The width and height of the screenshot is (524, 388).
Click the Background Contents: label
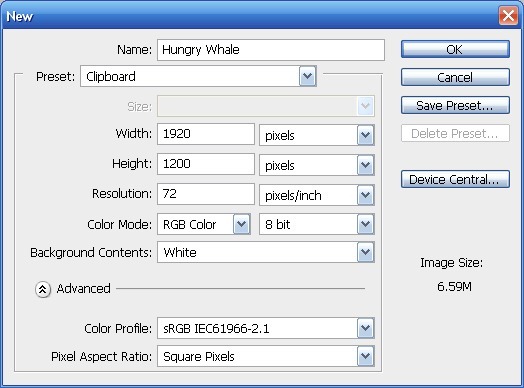pyautogui.click(x=91, y=253)
